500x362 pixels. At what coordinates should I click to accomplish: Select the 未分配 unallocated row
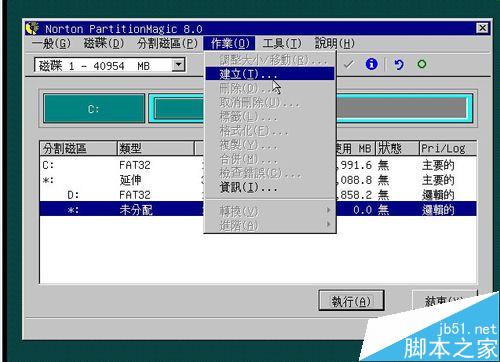(x=258, y=209)
